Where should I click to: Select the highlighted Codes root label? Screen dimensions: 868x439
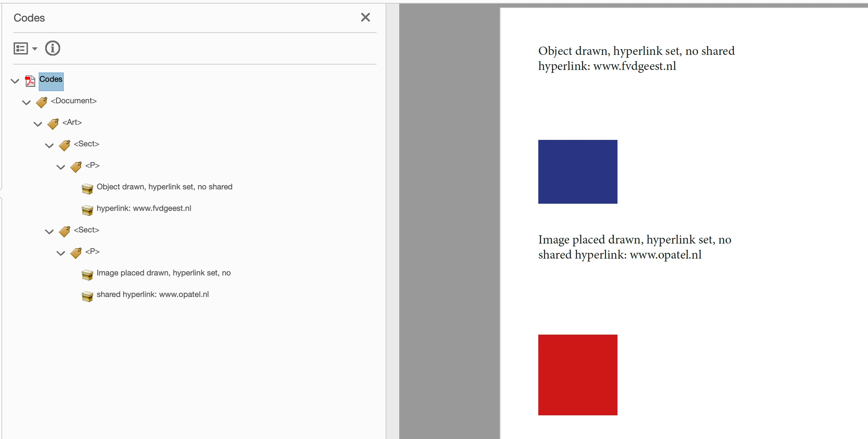click(x=51, y=80)
